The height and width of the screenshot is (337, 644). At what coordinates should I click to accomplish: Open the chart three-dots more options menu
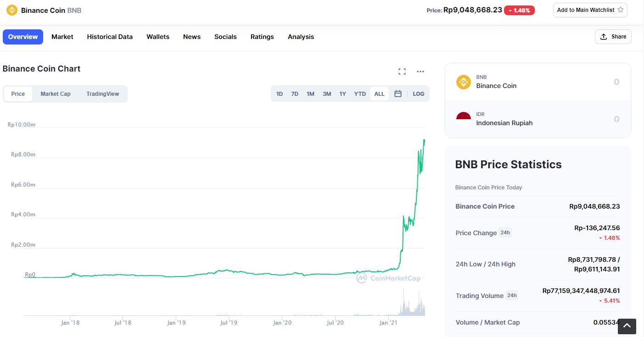coord(420,71)
